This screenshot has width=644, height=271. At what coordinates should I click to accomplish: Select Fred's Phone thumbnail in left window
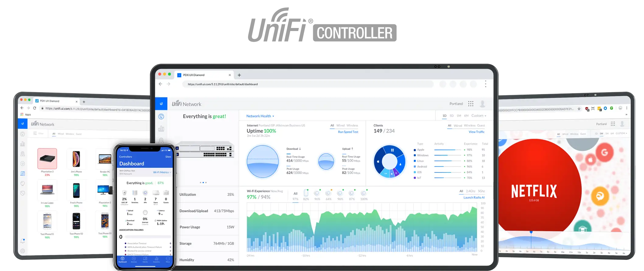pyautogui.click(x=76, y=190)
